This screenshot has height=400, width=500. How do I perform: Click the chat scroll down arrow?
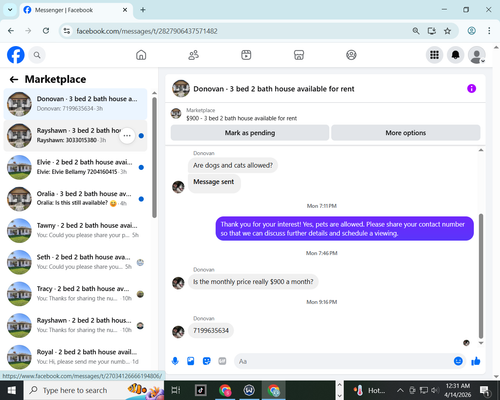(x=481, y=343)
